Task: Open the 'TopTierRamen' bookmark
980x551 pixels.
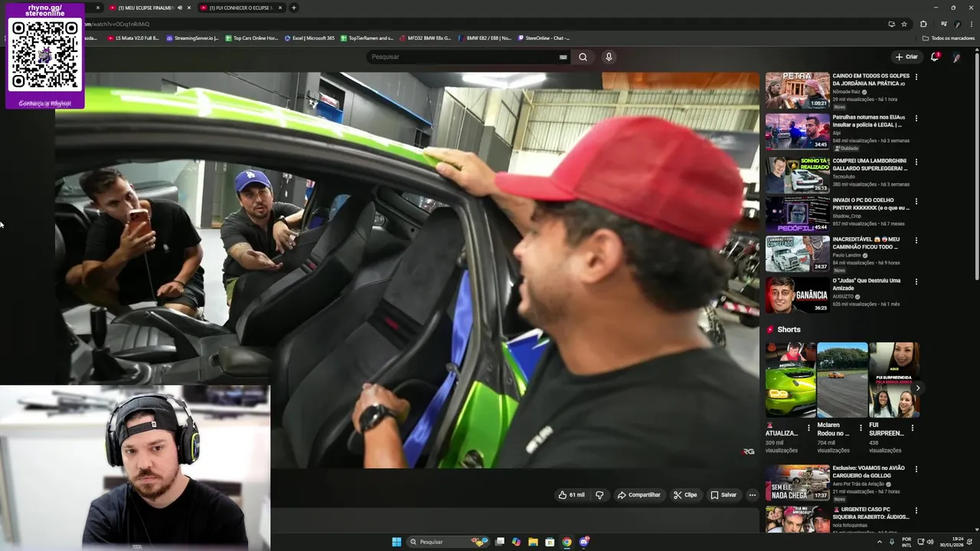Action: click(x=367, y=37)
